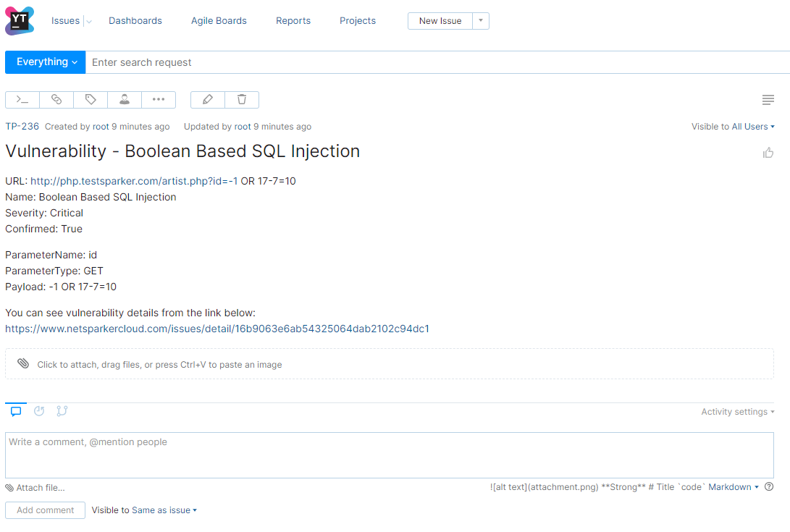Open the more options ellipsis icon
Screen dimensions: 790x532
coord(158,99)
